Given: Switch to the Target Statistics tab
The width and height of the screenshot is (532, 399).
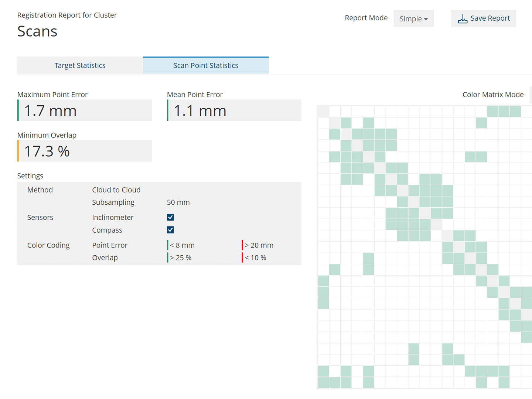Looking at the screenshot, I should 80,65.
